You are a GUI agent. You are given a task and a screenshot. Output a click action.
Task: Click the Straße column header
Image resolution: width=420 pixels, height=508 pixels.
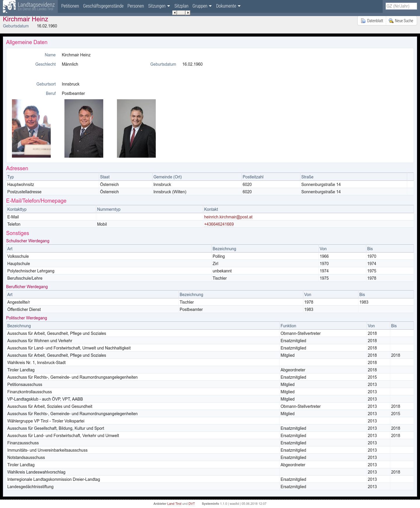click(353, 177)
